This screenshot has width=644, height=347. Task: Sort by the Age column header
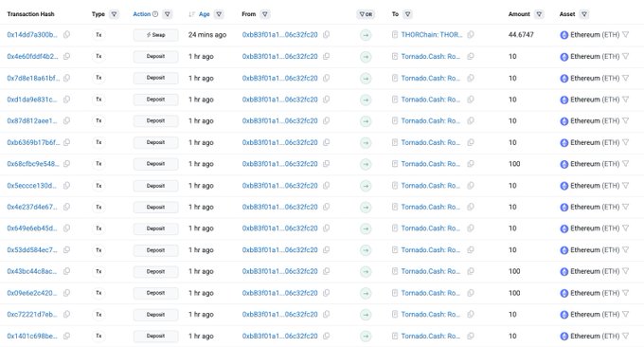click(205, 14)
